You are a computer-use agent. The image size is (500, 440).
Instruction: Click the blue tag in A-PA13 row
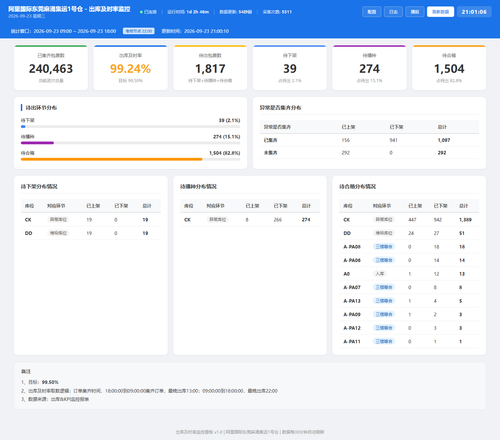pos(384,301)
